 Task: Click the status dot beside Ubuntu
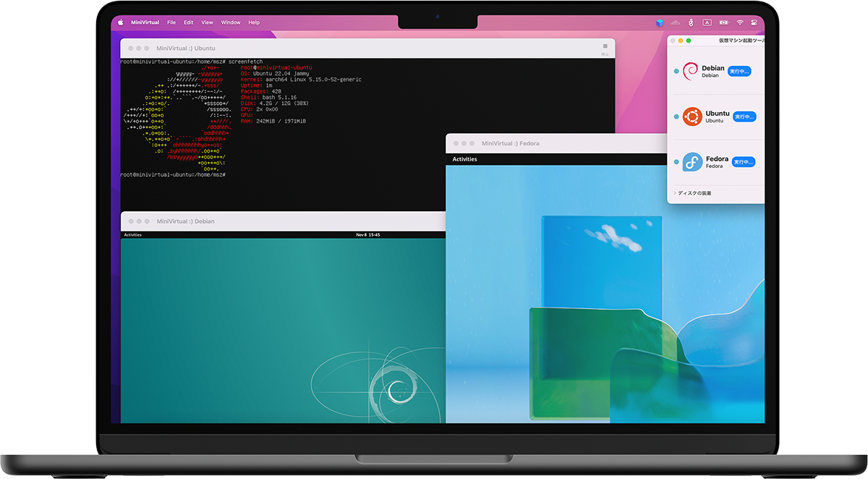pos(676,116)
